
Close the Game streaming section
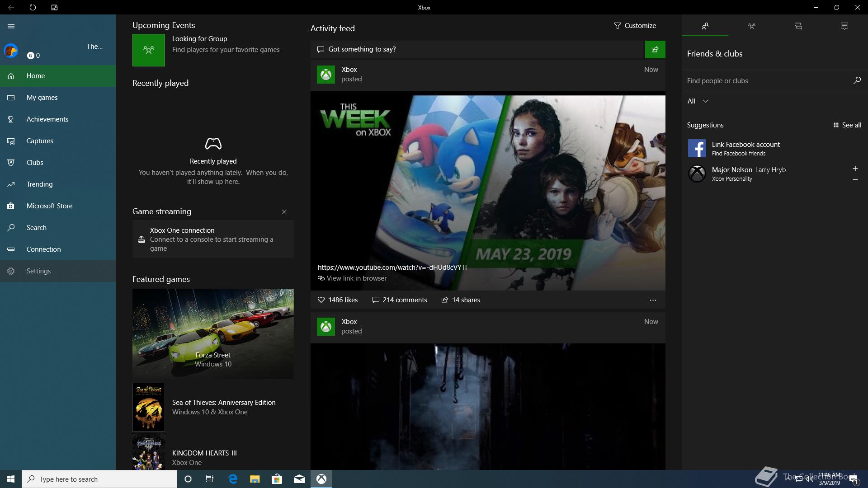(x=284, y=212)
